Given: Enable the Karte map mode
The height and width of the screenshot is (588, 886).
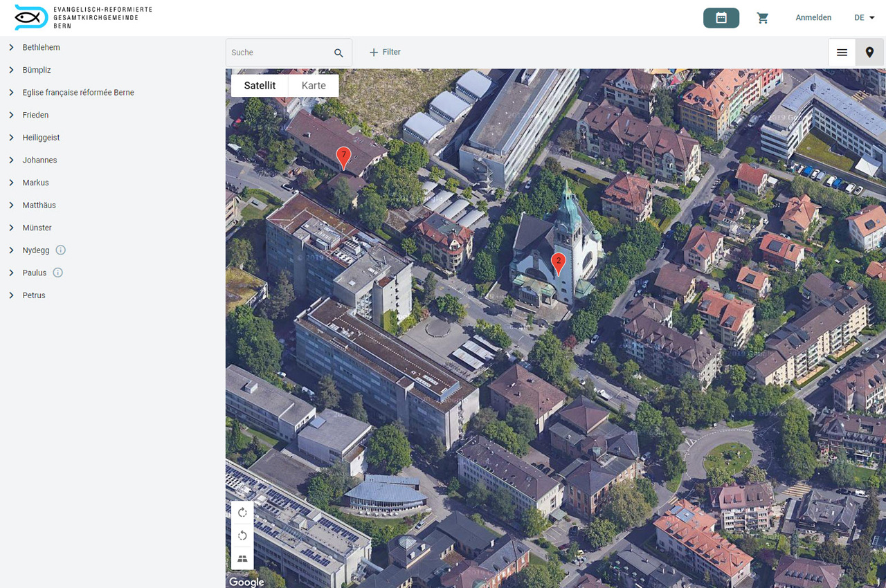Looking at the screenshot, I should point(314,85).
